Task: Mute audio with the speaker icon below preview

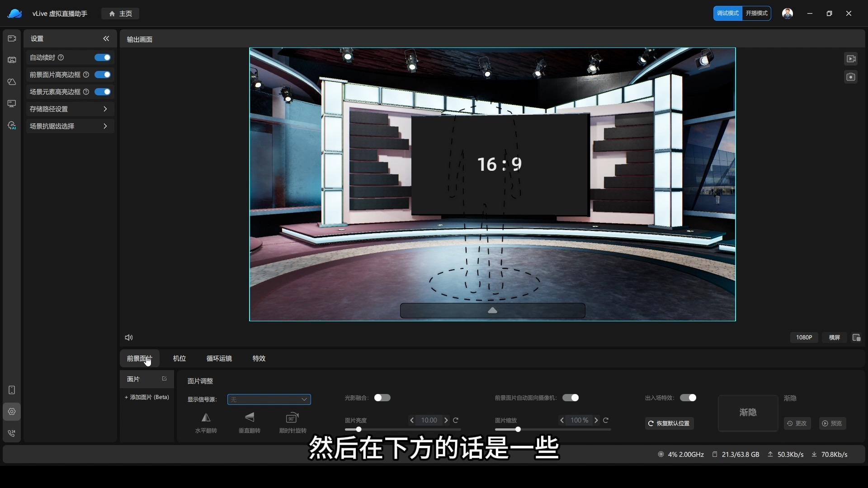Action: pyautogui.click(x=128, y=338)
